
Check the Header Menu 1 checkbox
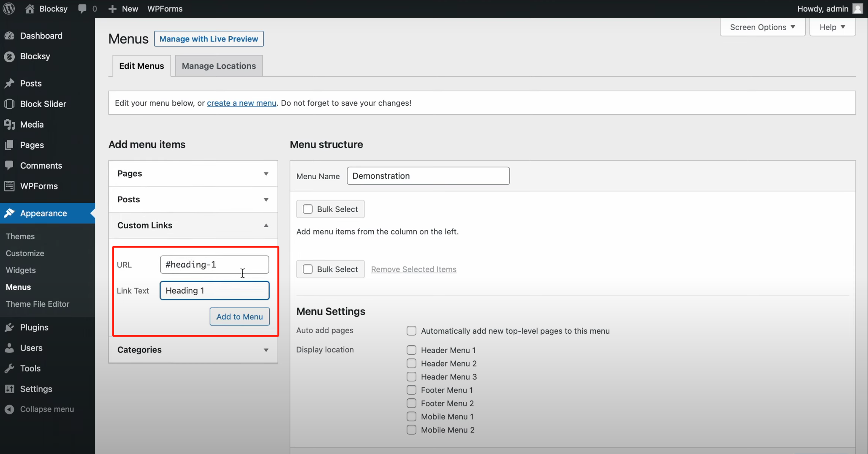tap(411, 350)
